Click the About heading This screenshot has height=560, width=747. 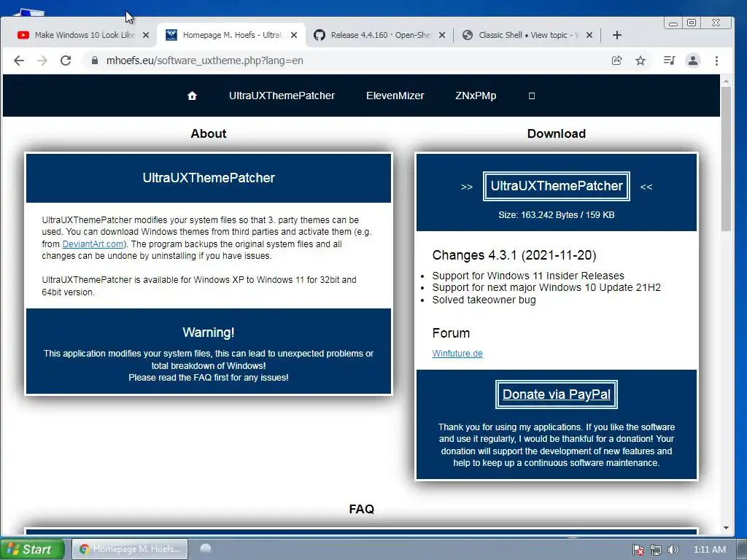[208, 133]
